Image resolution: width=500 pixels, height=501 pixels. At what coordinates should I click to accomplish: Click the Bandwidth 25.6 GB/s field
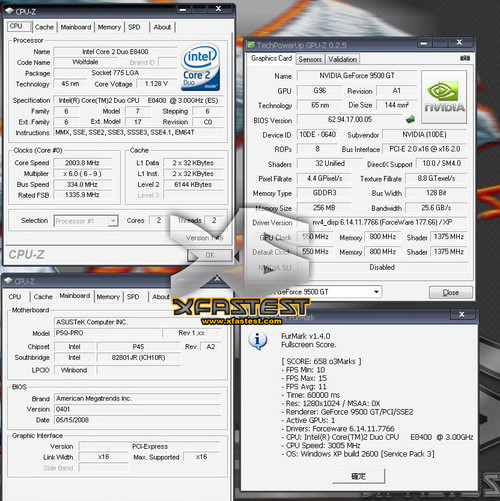click(436, 208)
